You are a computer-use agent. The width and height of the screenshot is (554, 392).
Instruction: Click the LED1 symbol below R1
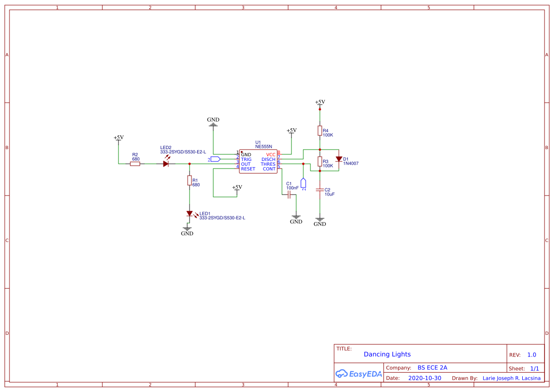(189, 214)
